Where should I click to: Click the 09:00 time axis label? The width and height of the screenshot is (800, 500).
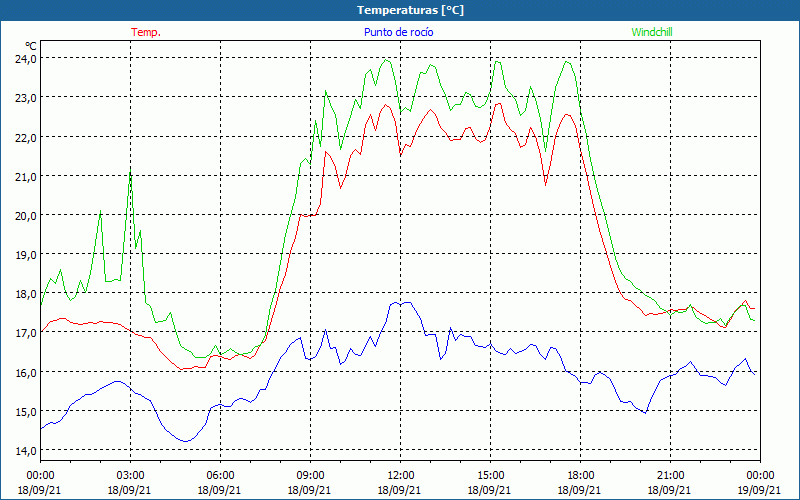[310, 476]
